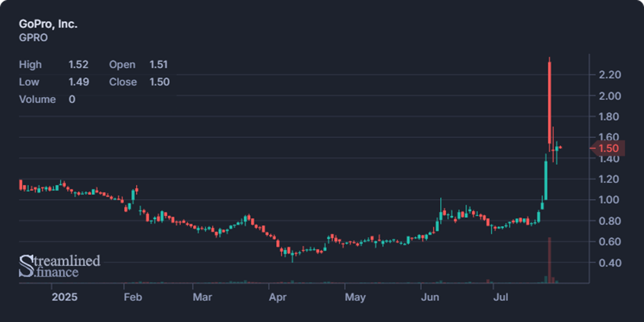Click the red 1.50 current price tag
The image size is (644, 322).
pos(608,148)
